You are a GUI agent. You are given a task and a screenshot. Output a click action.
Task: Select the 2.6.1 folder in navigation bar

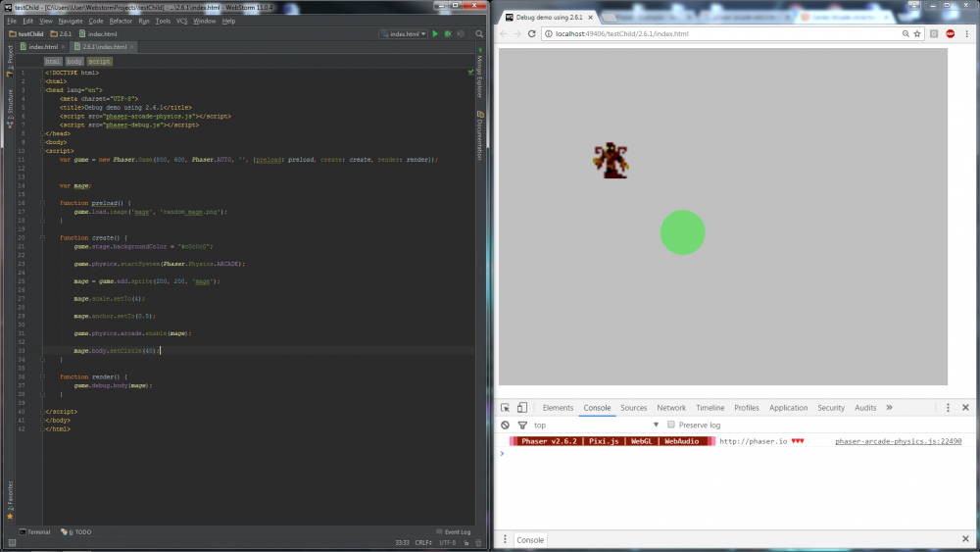(x=61, y=33)
